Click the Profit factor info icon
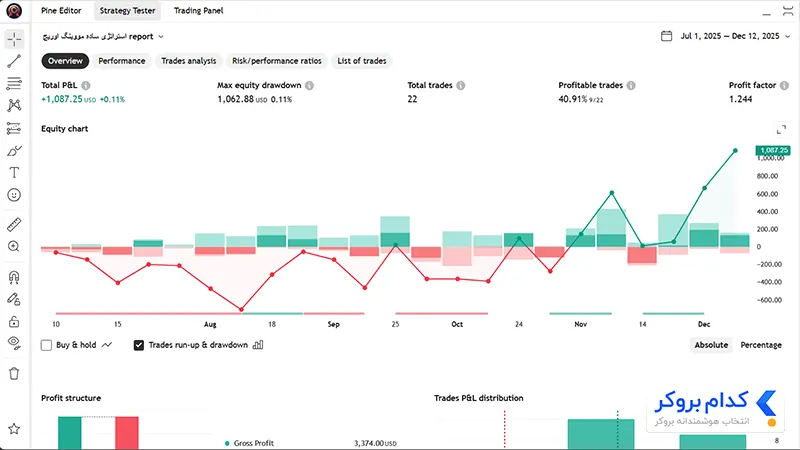Image resolution: width=800 pixels, height=450 pixels. pyautogui.click(x=784, y=86)
